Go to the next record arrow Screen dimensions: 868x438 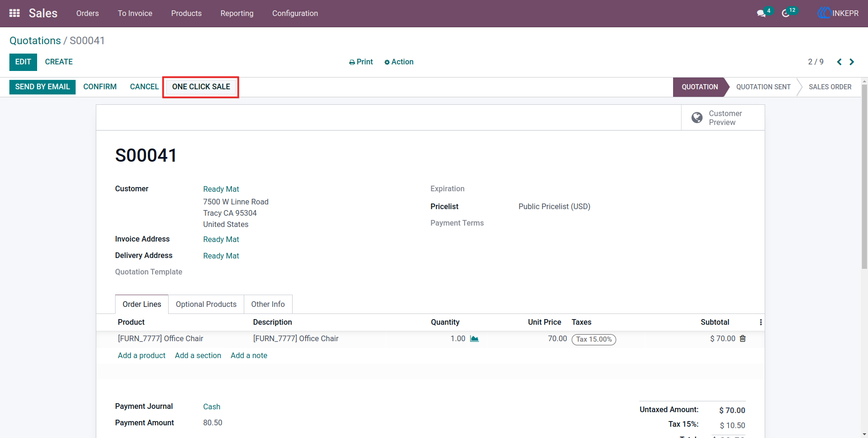coord(852,62)
